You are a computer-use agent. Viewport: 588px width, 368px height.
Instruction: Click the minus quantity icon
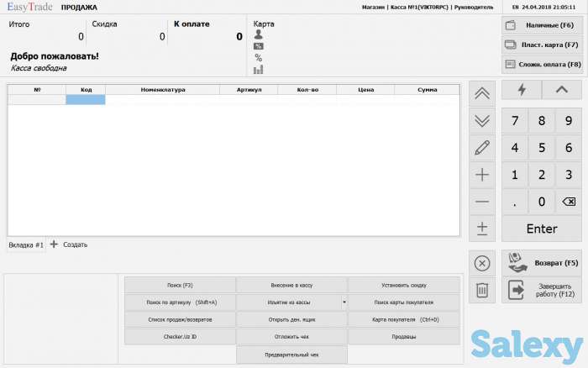click(x=482, y=202)
